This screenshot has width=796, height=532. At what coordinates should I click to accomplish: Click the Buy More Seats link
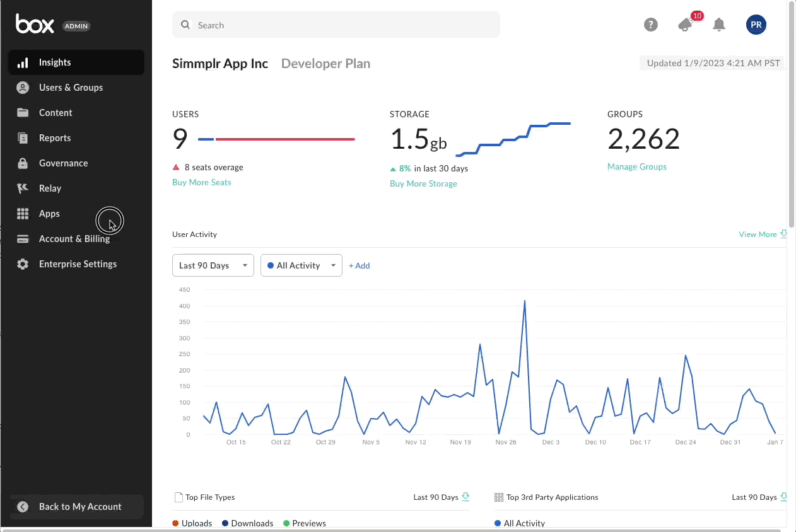tap(201, 182)
